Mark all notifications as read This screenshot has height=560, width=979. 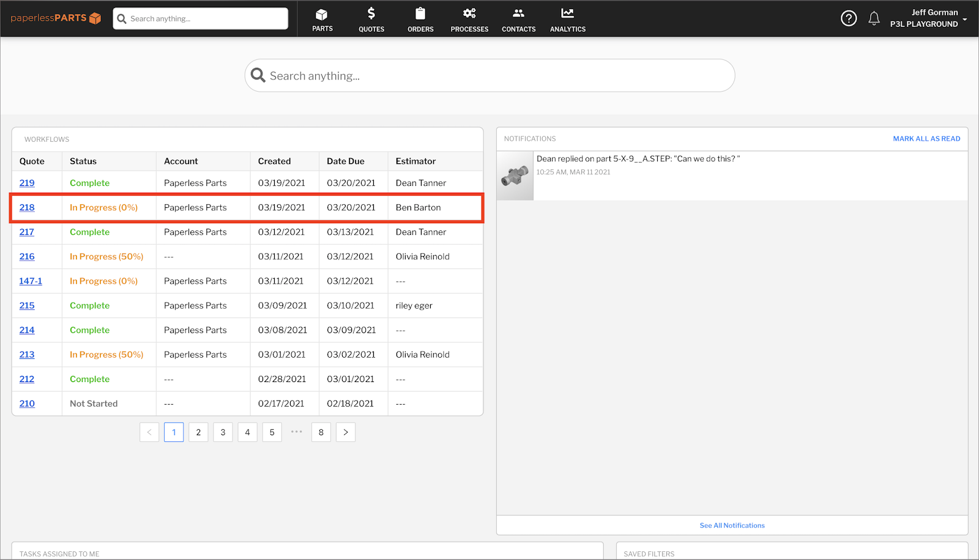(926, 139)
